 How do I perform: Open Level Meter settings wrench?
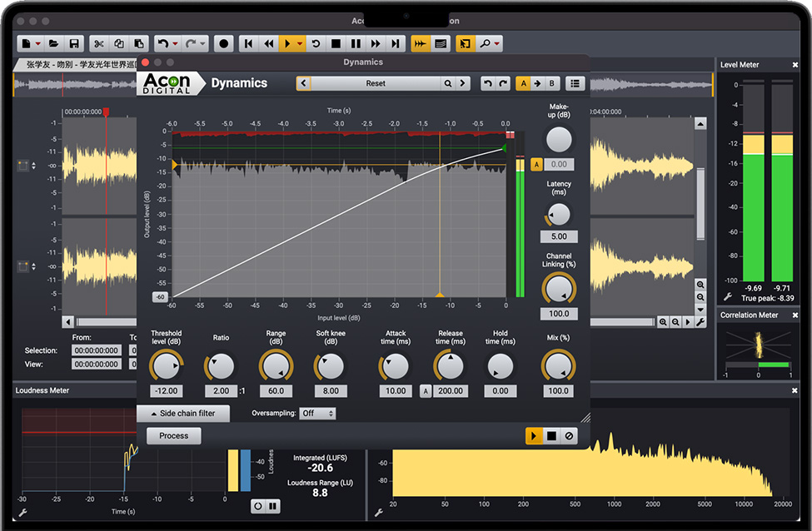pos(727,297)
